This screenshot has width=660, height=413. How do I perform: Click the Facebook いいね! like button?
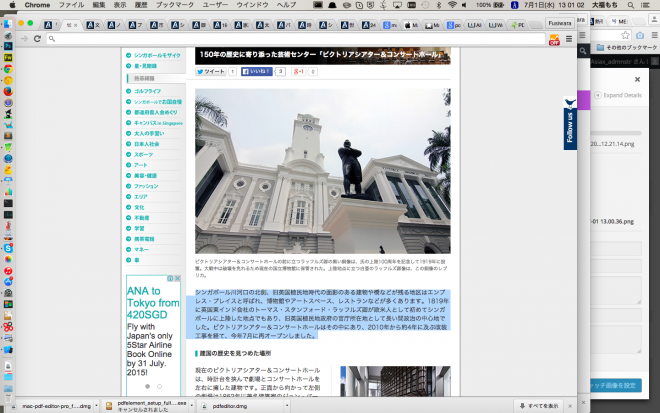[x=256, y=72]
